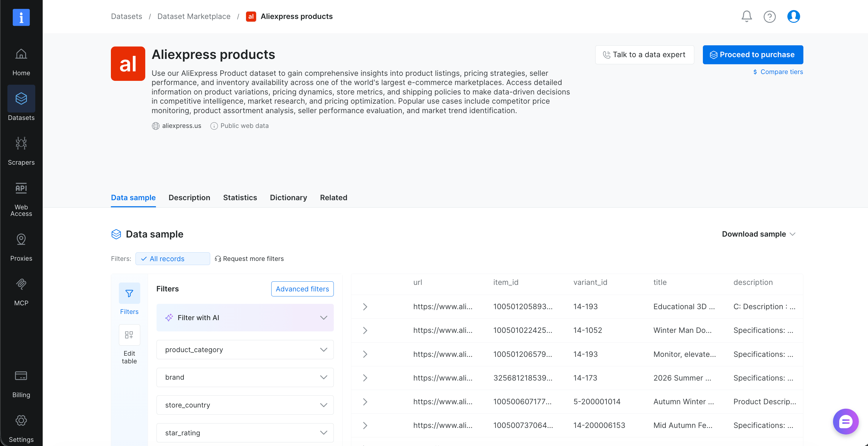Click Talk to a data expert
Screen dimensions: 868x446
644,54
